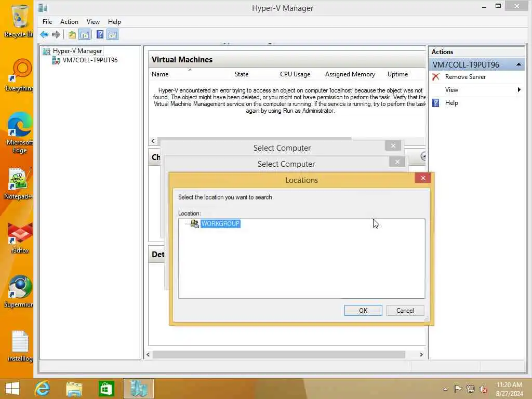Launch Internet Explorer from the taskbar
Viewport: 532px width, 399px height.
43,389
